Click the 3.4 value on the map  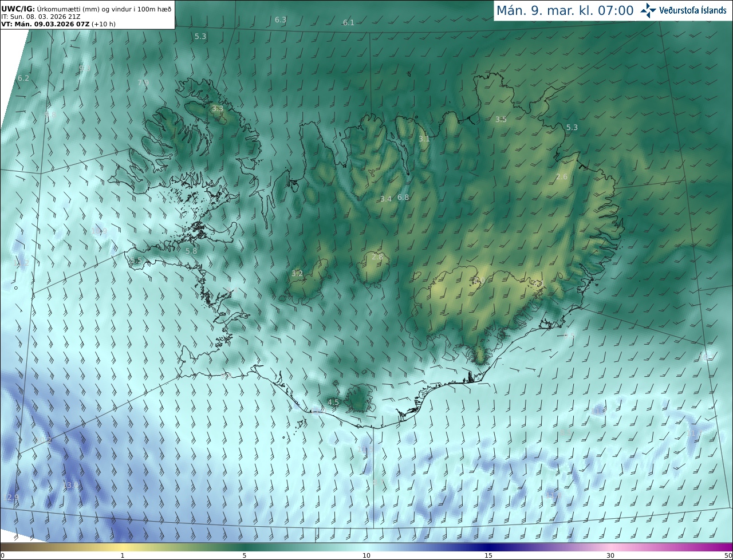[386, 199]
